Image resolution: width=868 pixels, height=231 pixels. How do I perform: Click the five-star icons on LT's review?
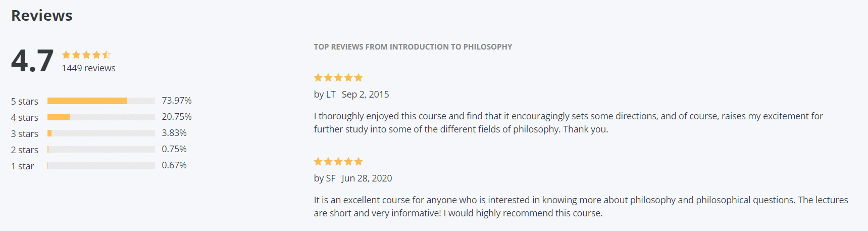point(338,77)
